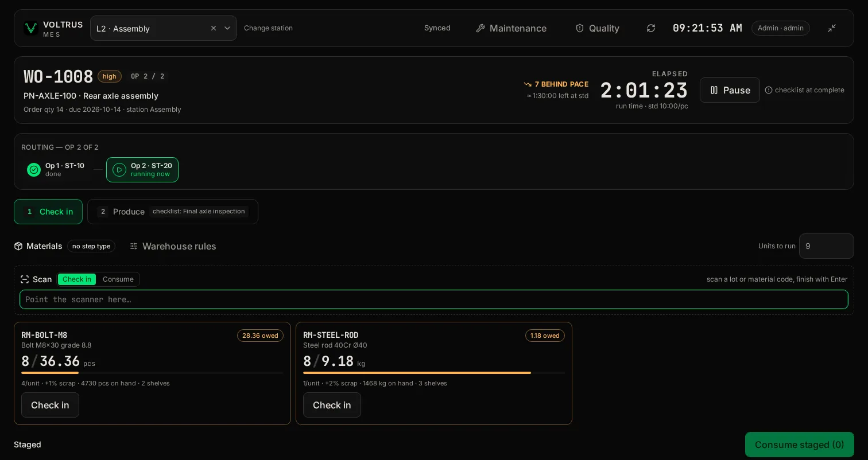This screenshot has height=460, width=868.
Task: Click the behind pace trend icon
Action: tap(528, 84)
